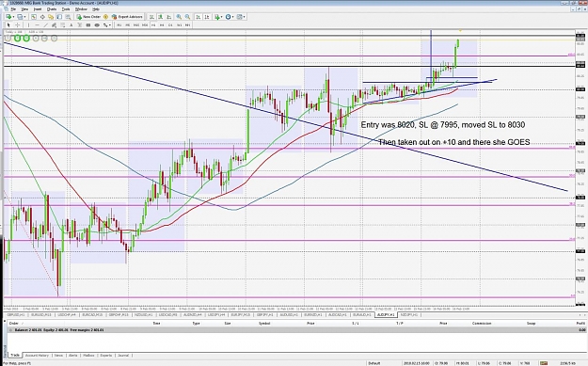Toggle the Navigator panel icon

pos(51,17)
